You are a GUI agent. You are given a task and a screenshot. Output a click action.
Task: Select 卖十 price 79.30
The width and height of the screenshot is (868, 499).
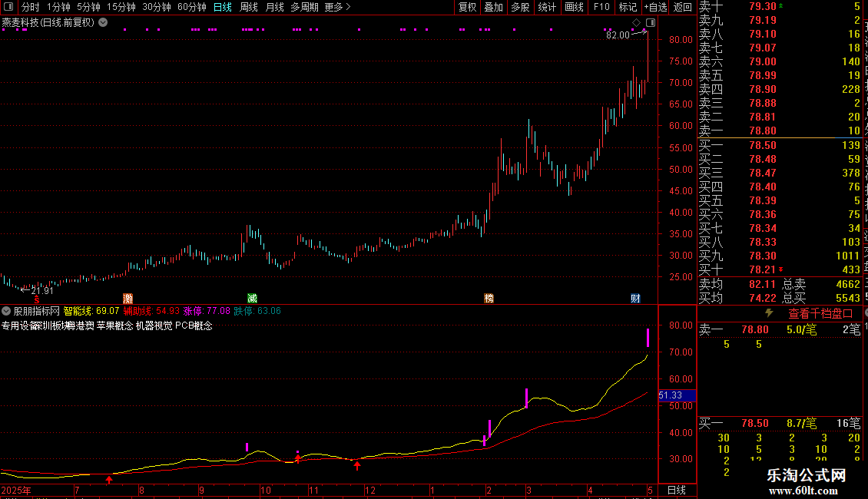[763, 6]
